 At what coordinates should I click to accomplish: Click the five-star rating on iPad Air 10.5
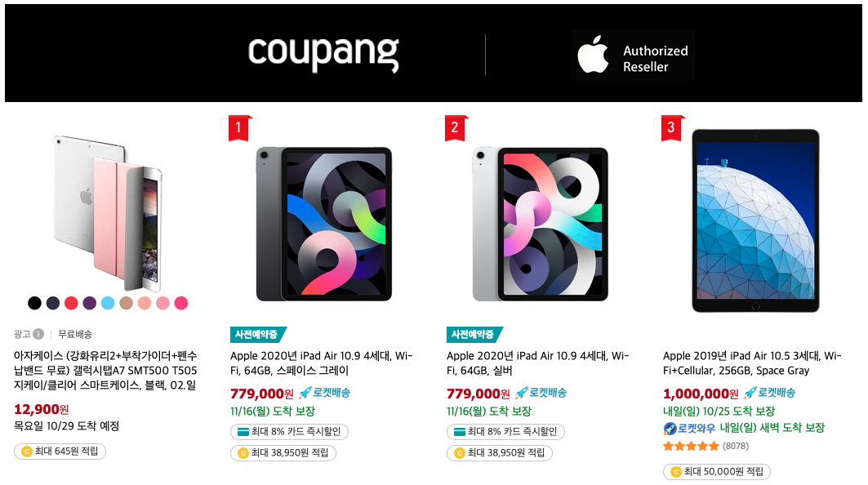click(x=691, y=446)
